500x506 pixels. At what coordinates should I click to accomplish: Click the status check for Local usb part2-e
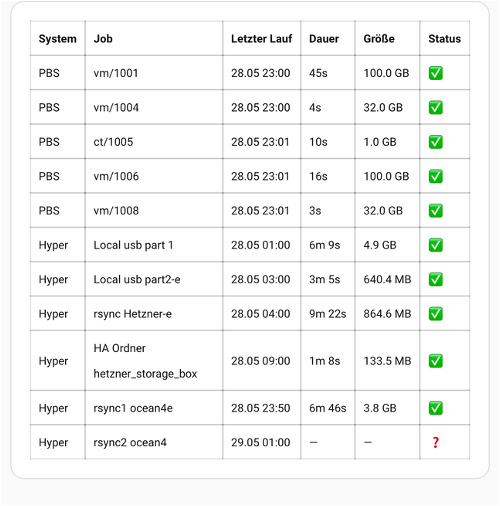pos(435,279)
